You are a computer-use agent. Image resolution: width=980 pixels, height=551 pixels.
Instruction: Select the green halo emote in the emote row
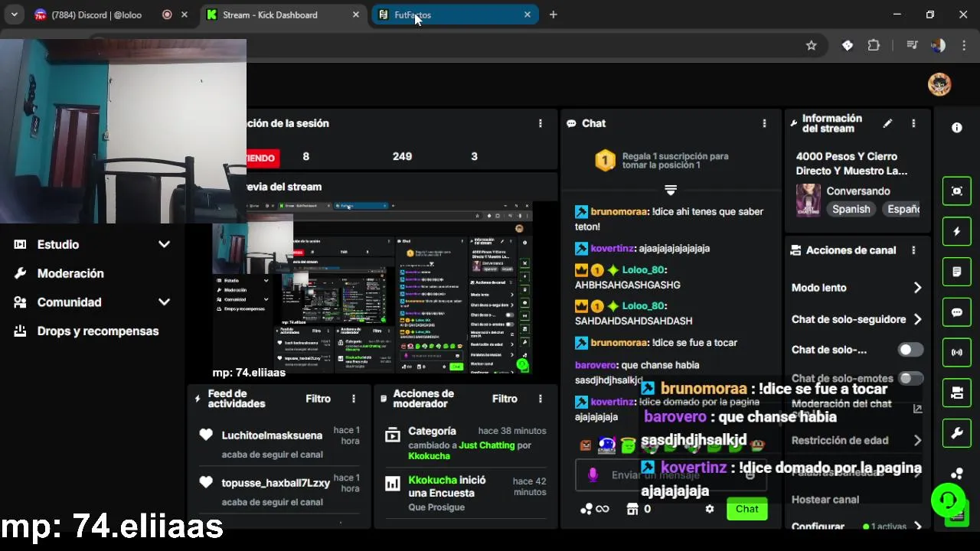pyautogui.click(x=628, y=445)
